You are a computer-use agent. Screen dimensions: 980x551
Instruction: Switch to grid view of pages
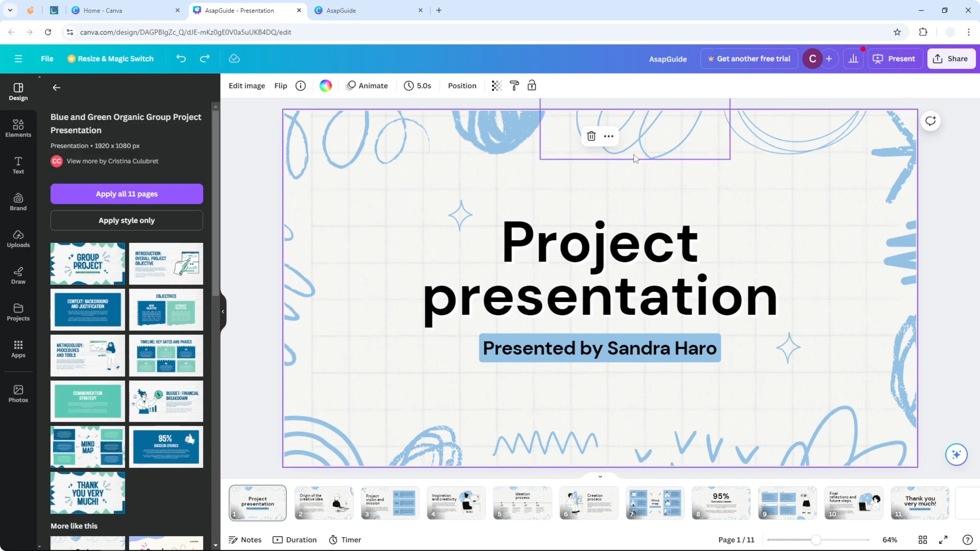[922, 540]
